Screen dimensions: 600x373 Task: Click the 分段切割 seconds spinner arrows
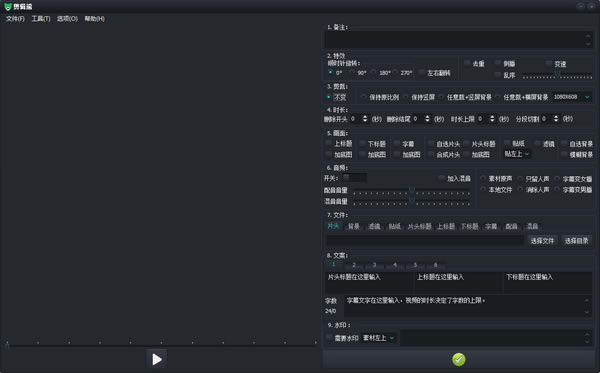(x=556, y=119)
